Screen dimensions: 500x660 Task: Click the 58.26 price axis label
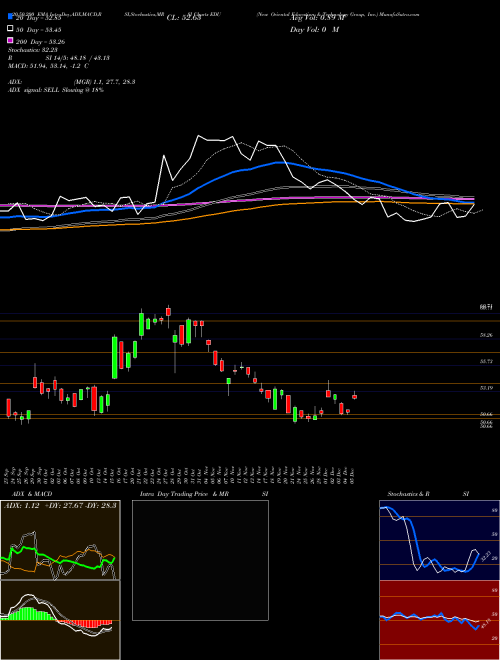tap(486, 335)
